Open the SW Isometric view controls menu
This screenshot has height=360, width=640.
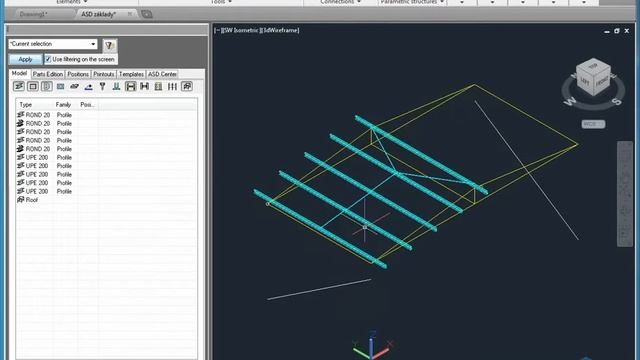(241, 30)
